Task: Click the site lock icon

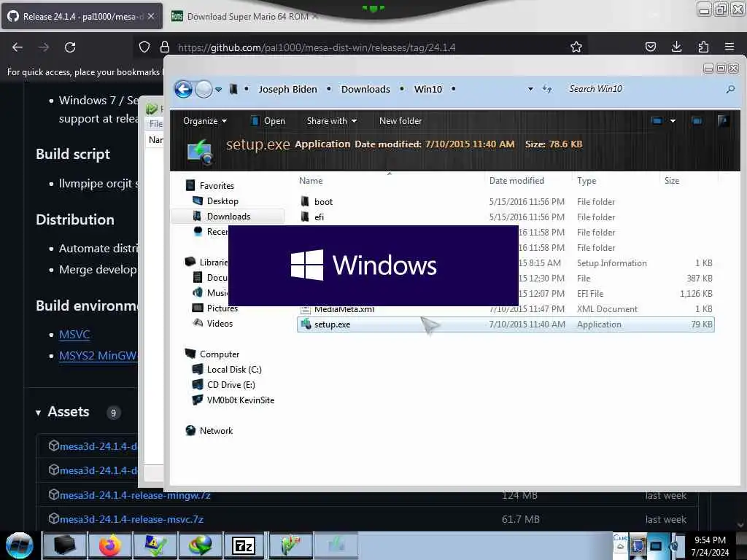Action: [x=165, y=47]
